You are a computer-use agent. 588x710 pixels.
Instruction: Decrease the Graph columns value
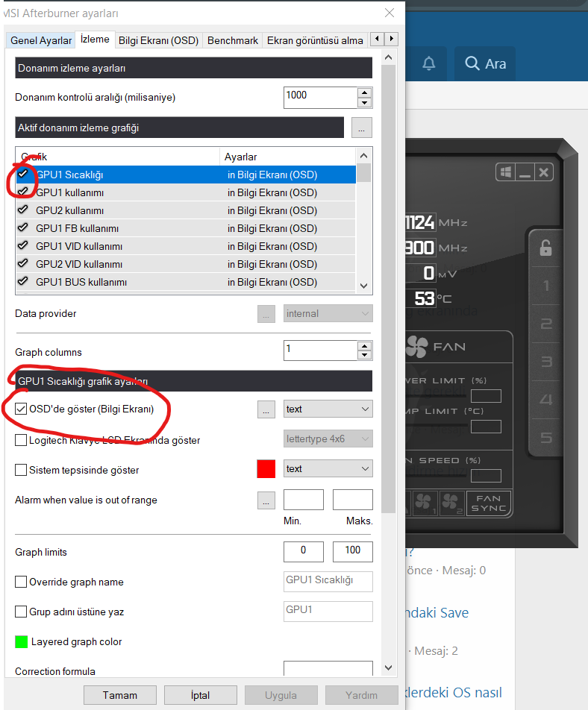click(x=365, y=356)
